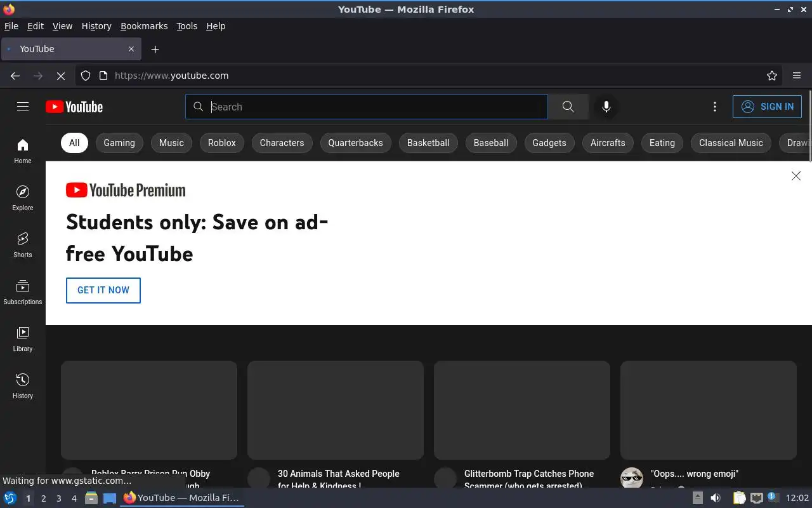
Task: Open Shorts from the sidebar
Action: coord(23,245)
